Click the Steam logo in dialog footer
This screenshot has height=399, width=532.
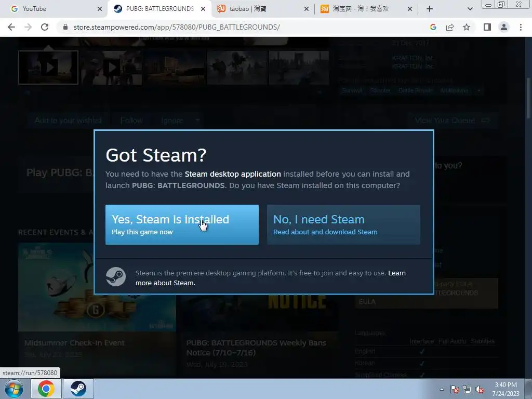coord(116,277)
